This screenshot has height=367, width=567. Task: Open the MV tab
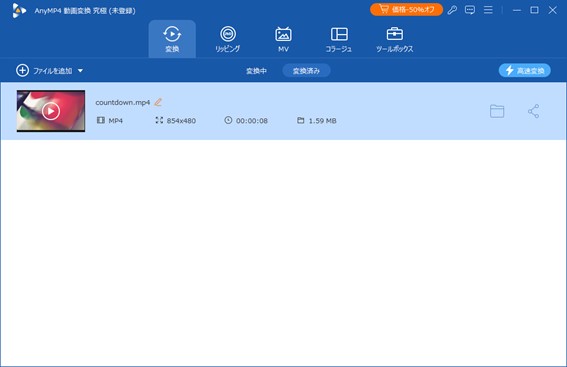(283, 39)
